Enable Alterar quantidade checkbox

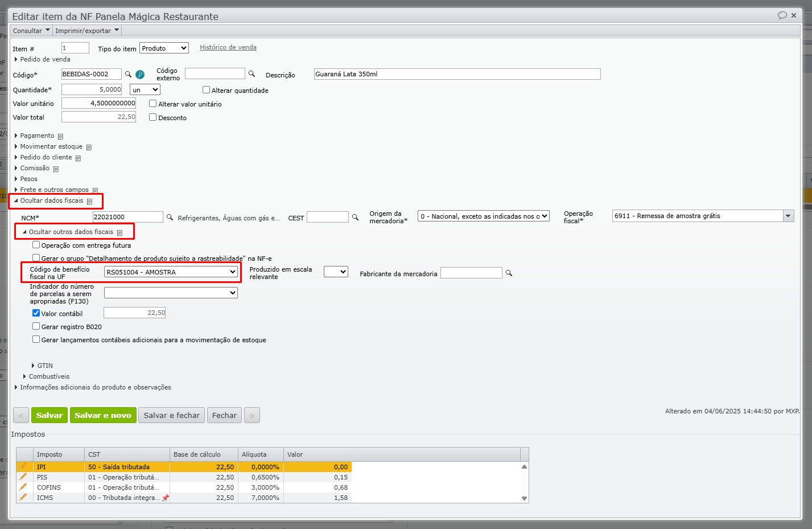pos(207,90)
